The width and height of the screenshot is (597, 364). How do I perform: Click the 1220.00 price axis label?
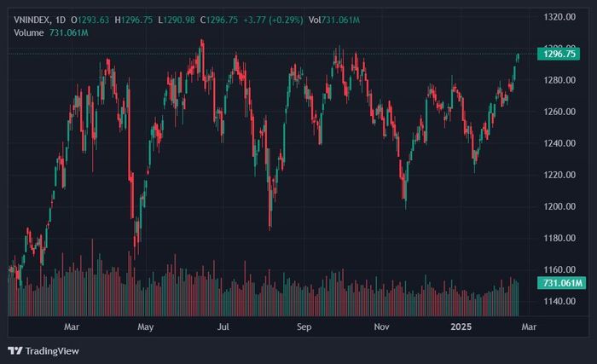click(x=559, y=175)
